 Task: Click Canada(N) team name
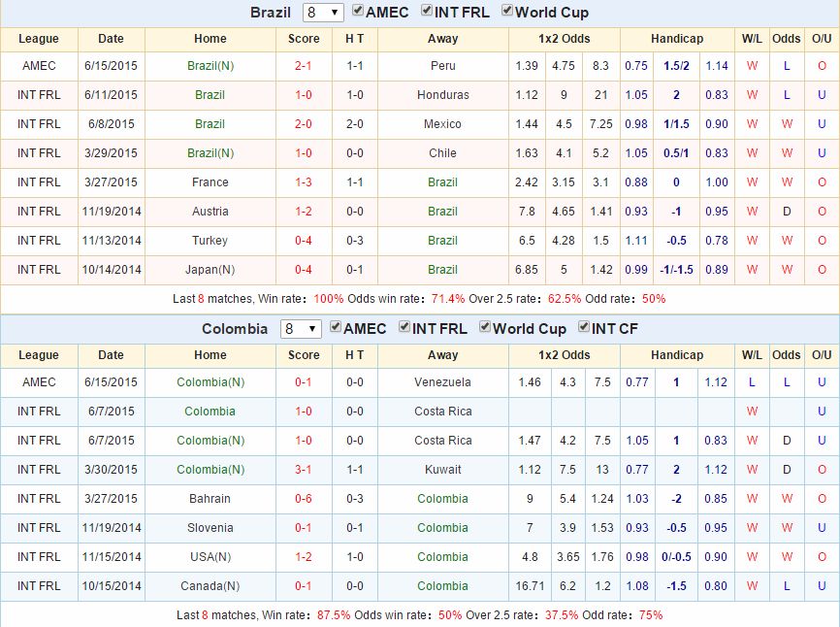pos(210,585)
